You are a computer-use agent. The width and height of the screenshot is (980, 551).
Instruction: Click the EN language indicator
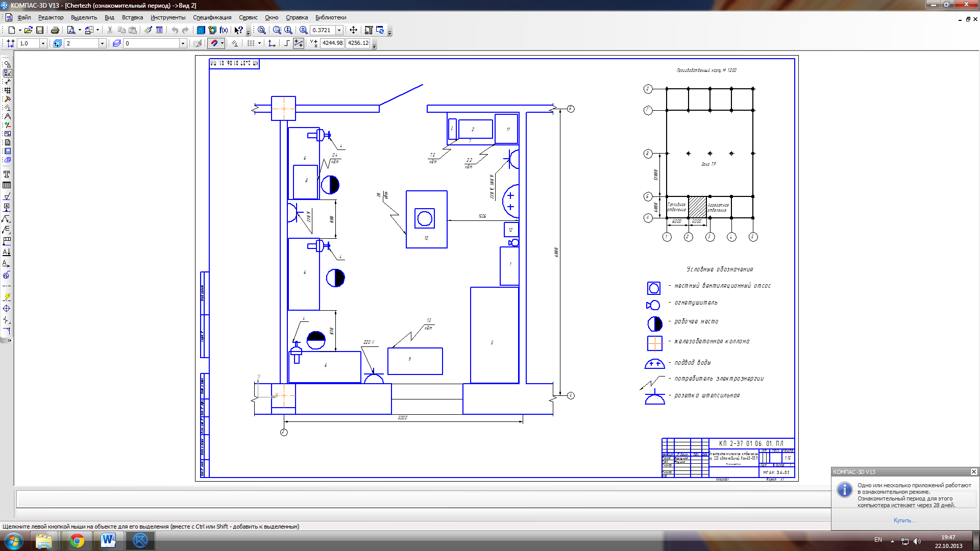(x=878, y=540)
